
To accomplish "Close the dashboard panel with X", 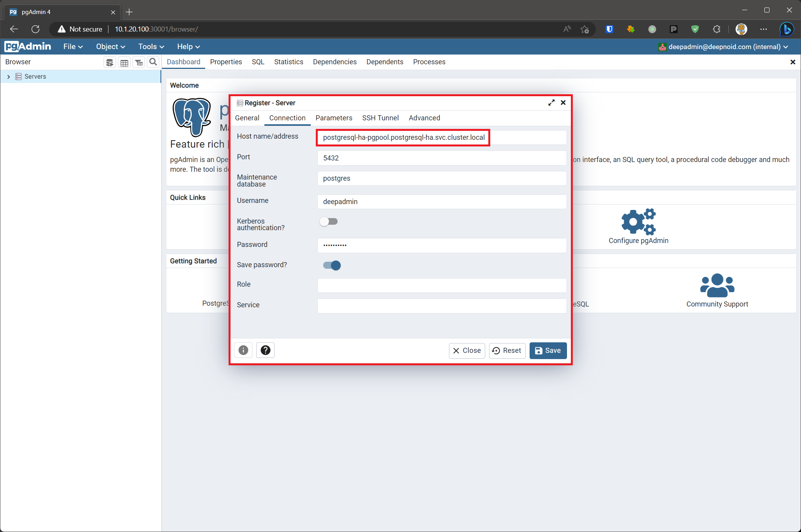I will pos(792,62).
